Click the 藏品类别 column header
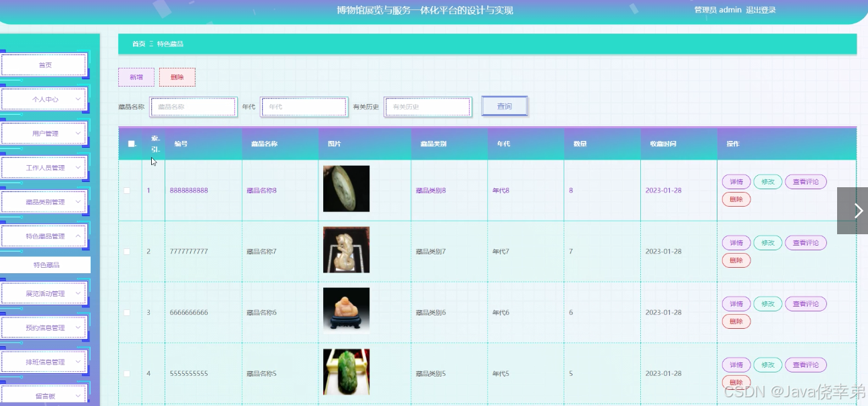Viewport: 868px width, 406px height. tap(433, 144)
